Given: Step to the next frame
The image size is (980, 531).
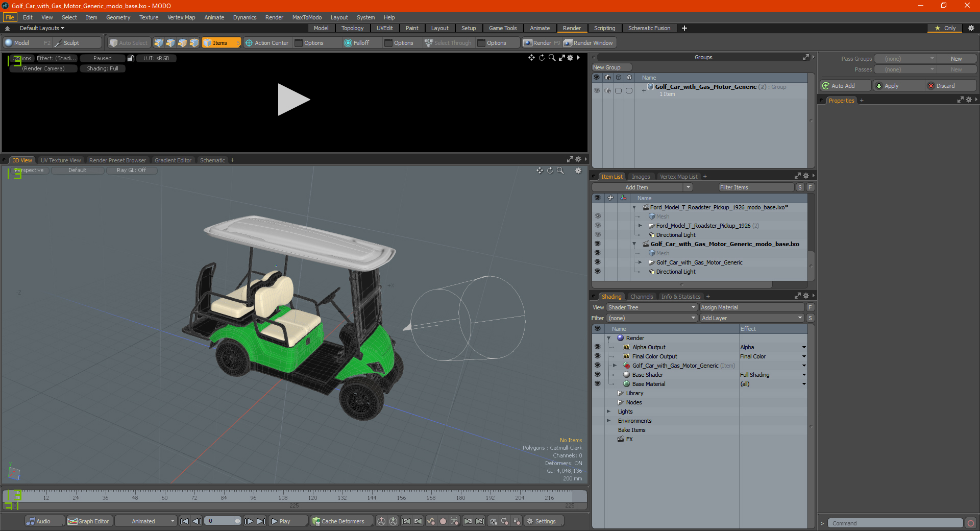Looking at the screenshot, I should (x=249, y=521).
